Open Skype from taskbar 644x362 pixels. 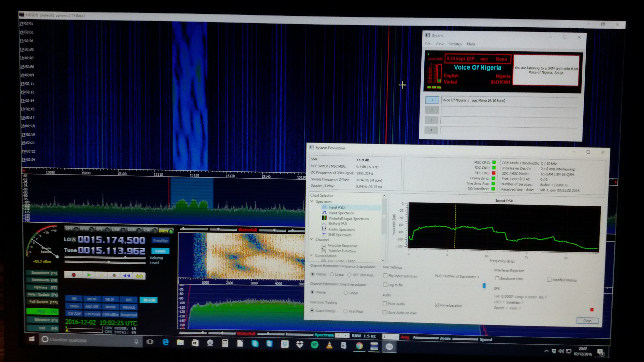coord(255,344)
